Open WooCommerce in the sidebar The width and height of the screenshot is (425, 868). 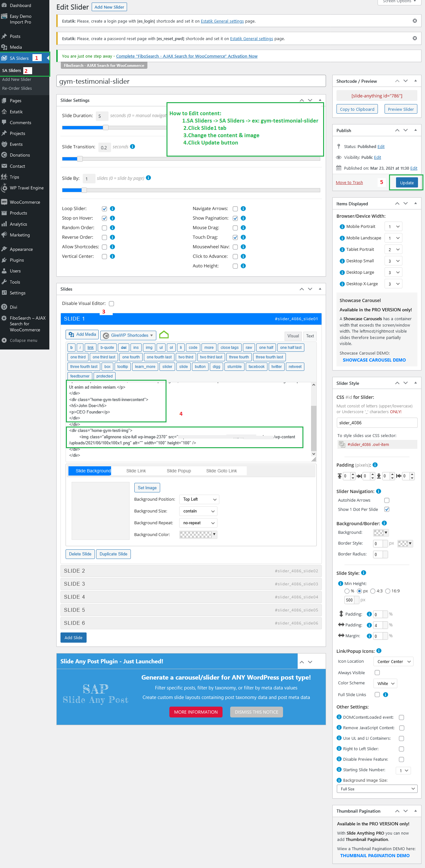25,202
